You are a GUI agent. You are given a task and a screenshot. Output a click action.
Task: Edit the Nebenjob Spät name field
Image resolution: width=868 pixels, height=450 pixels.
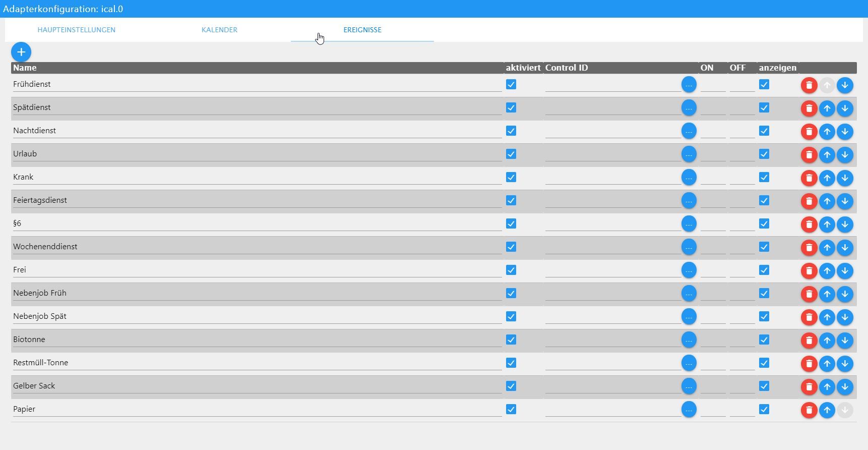[257, 316]
